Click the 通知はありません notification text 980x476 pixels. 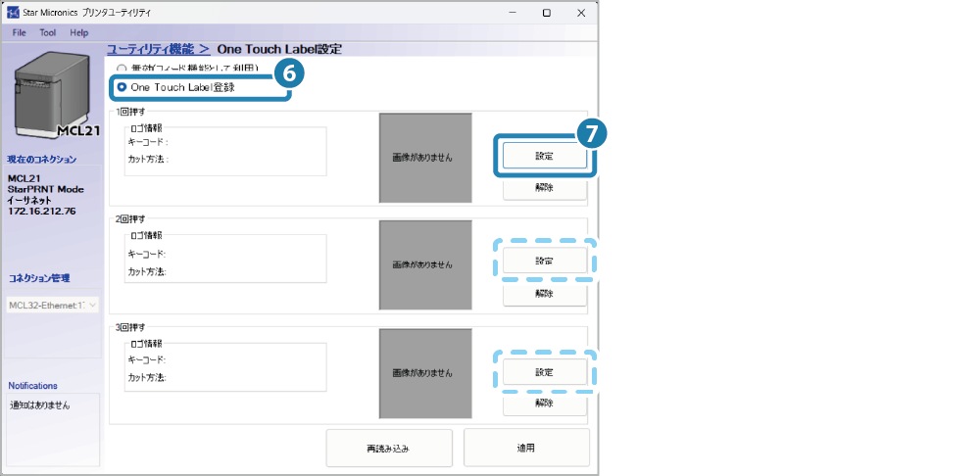coord(40,406)
